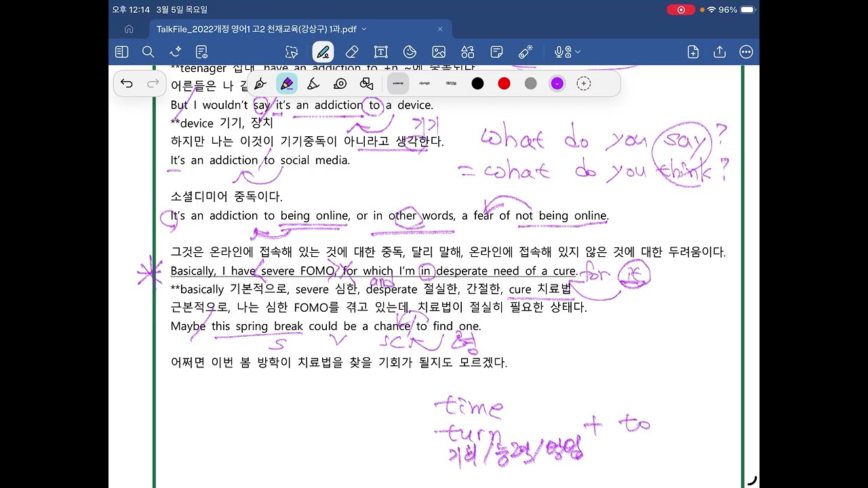Tap the Korean line "소셜디미어 중독이다."
The height and width of the screenshot is (488, 868).
pos(226,197)
